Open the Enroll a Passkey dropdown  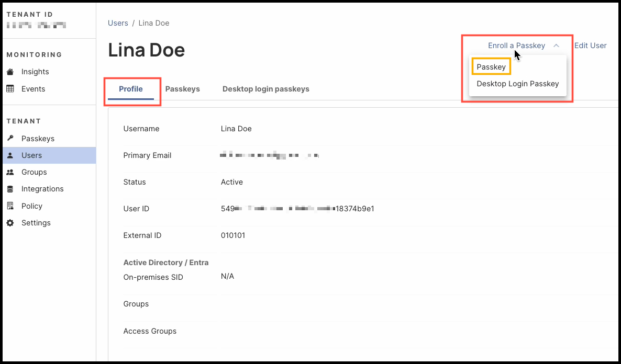pyautogui.click(x=516, y=45)
